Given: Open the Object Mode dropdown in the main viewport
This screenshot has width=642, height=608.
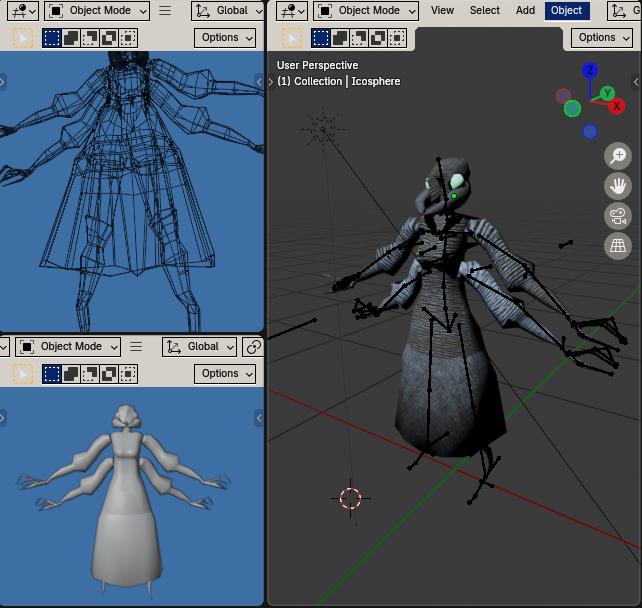Looking at the screenshot, I should (x=366, y=11).
